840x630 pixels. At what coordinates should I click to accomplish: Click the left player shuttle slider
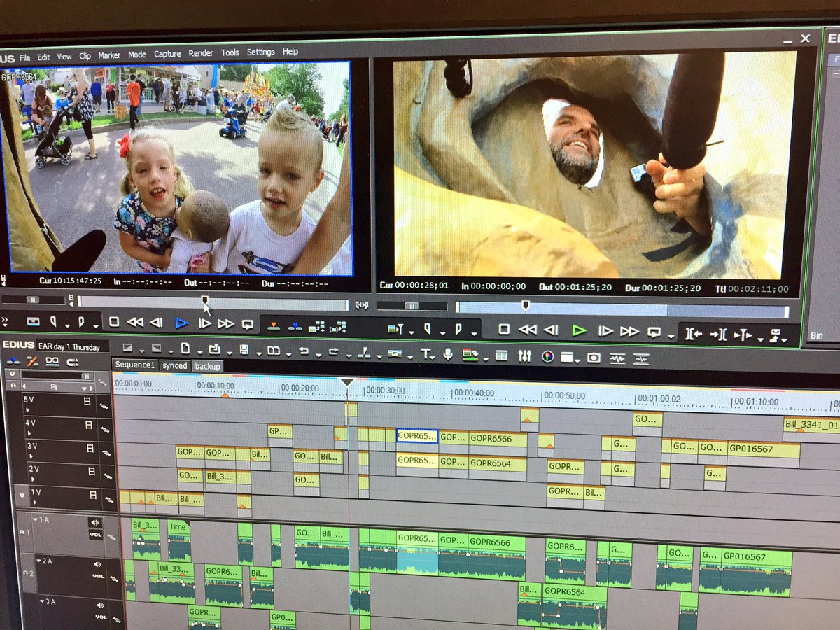32,300
